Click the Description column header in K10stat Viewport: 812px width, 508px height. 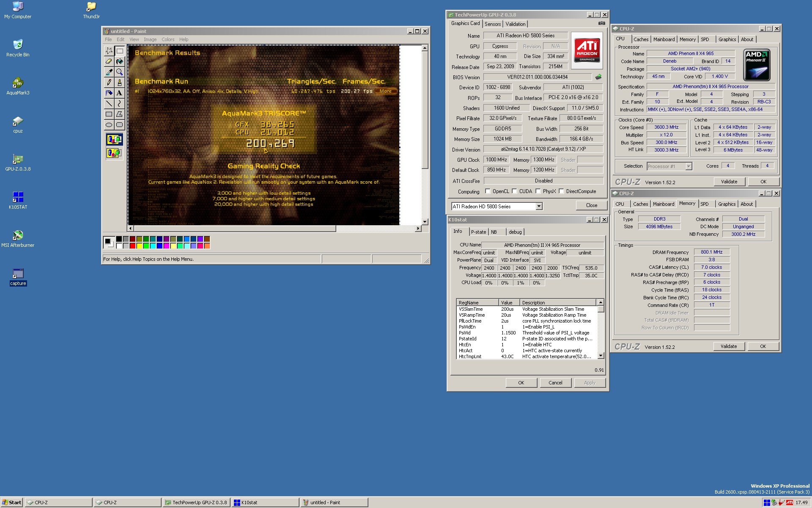558,303
